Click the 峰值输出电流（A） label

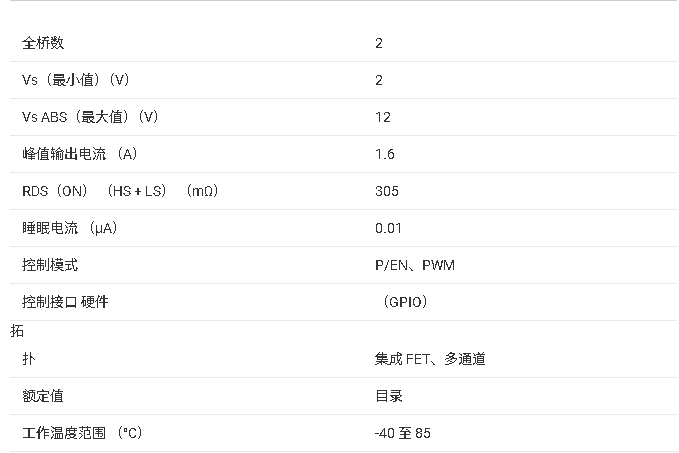tap(79, 154)
